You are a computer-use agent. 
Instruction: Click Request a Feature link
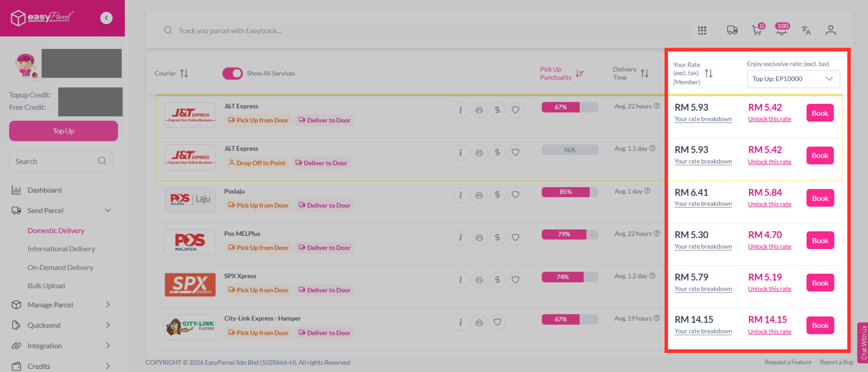pos(788,362)
